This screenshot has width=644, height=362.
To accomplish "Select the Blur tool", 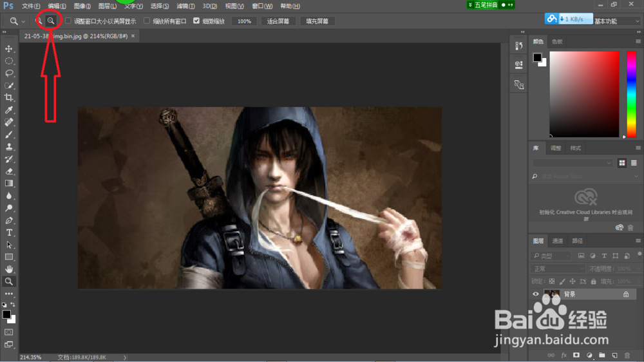I will point(8,196).
